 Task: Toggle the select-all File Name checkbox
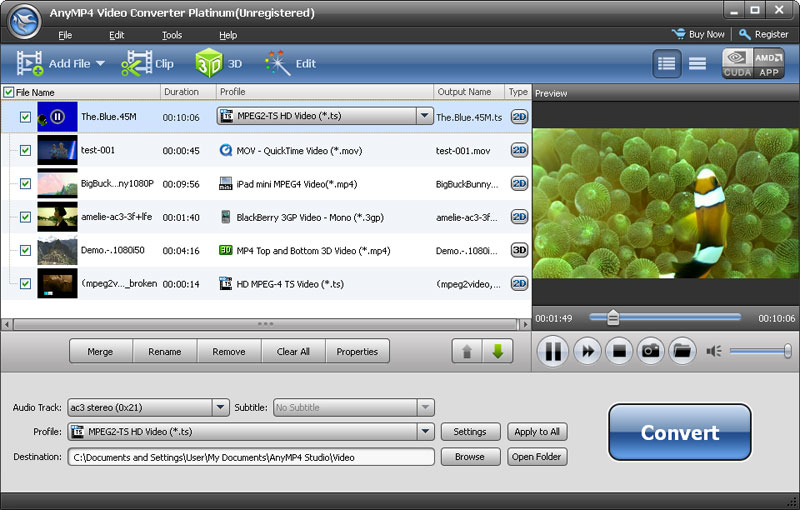click(x=9, y=92)
